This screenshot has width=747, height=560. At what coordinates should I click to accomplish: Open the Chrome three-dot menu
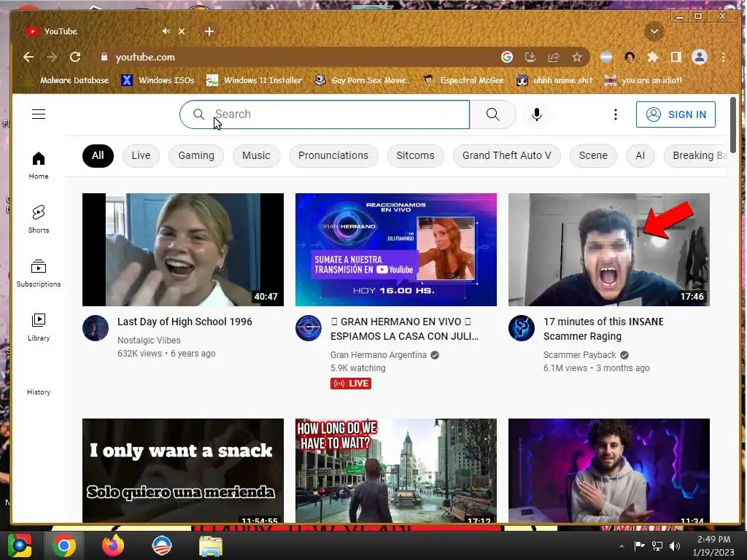(723, 57)
